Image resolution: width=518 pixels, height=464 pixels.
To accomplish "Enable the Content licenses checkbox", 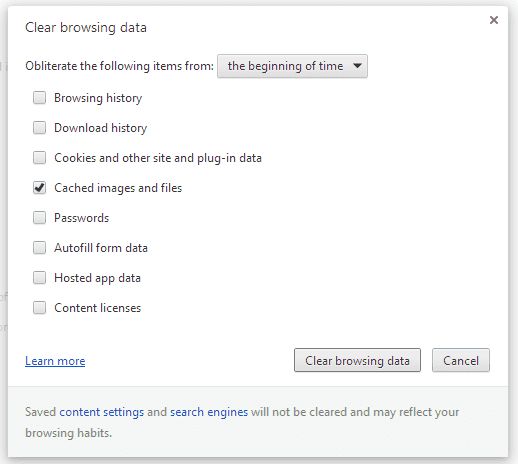I will tap(39, 308).
